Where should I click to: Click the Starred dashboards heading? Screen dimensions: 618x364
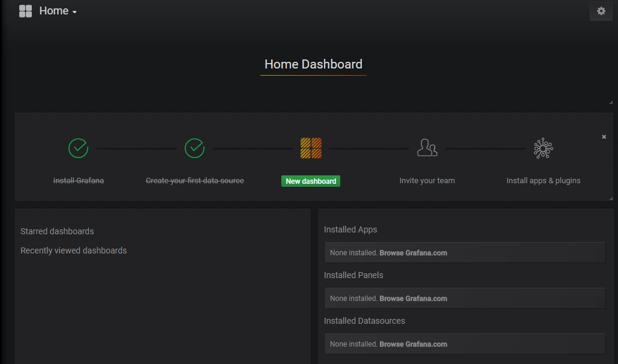(x=57, y=231)
